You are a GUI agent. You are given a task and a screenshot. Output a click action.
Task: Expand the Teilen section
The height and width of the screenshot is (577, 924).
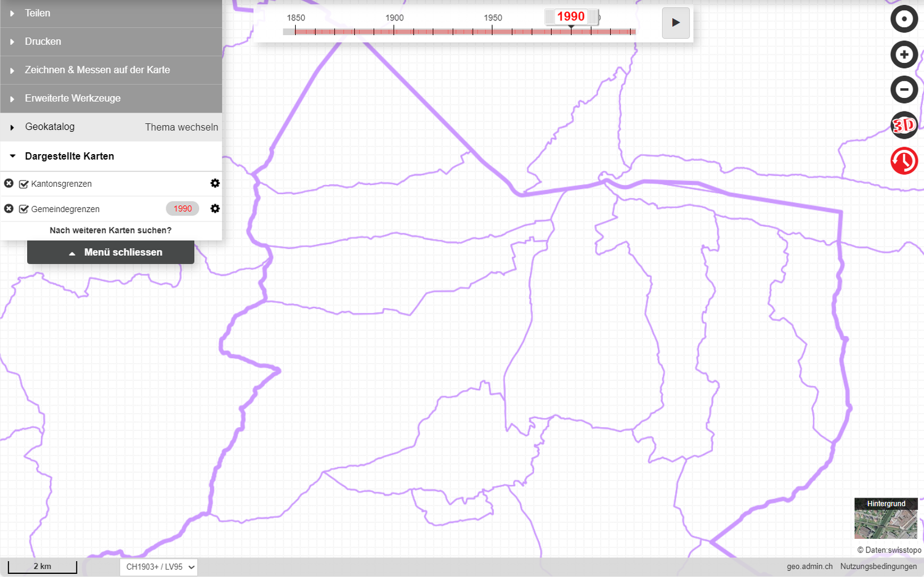(x=38, y=13)
